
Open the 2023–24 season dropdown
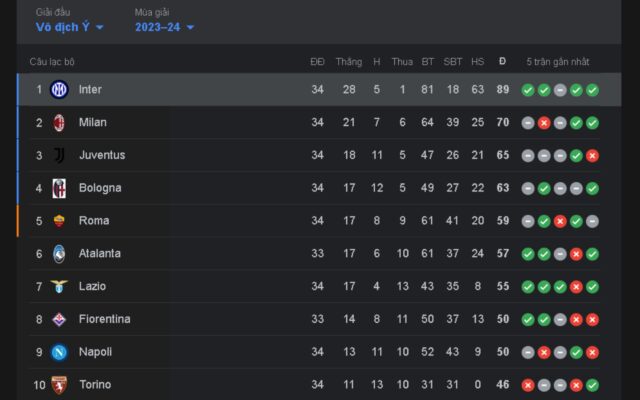pos(164,27)
